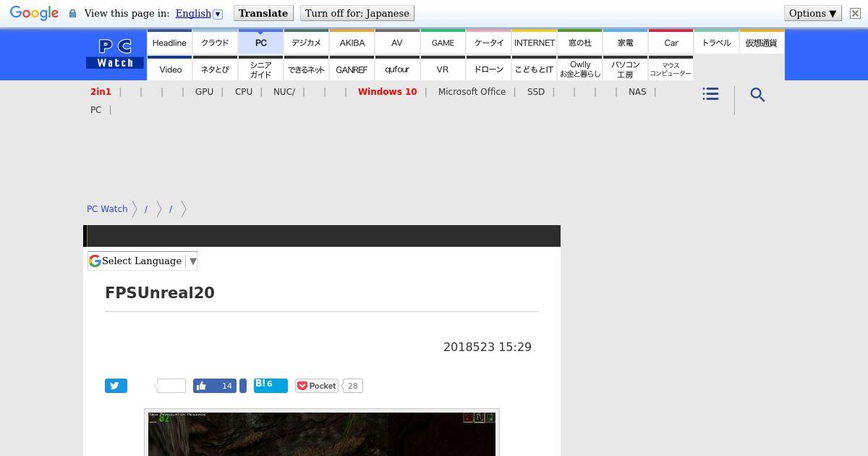This screenshot has height=456, width=868.
Task: Share article via Twitter bird button
Action: click(x=116, y=386)
